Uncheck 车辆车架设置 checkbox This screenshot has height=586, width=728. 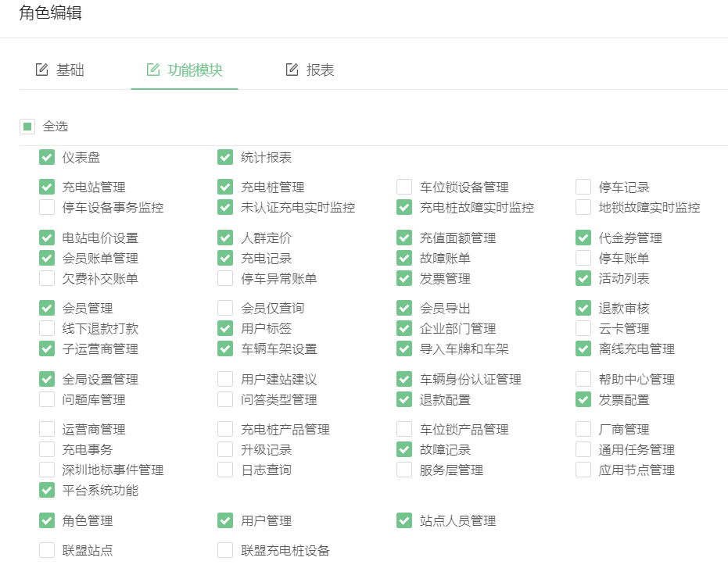(x=225, y=349)
